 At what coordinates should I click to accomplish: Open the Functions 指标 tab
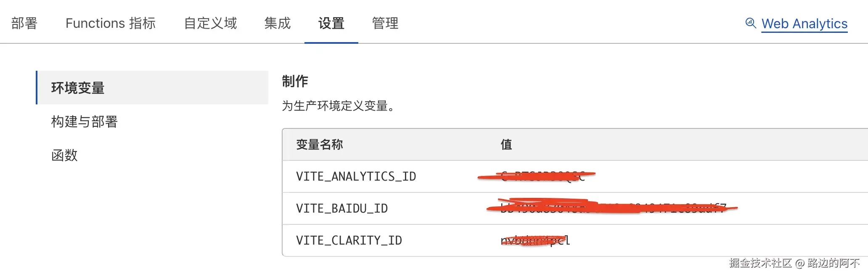pos(111,23)
